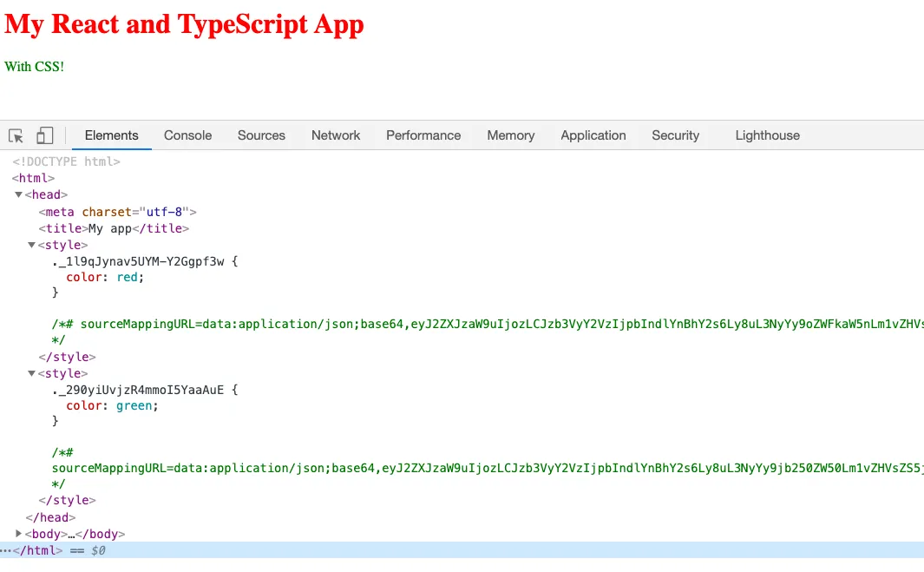Collapse the first style element
Viewport: 924px width, 572px height.
[31, 245]
